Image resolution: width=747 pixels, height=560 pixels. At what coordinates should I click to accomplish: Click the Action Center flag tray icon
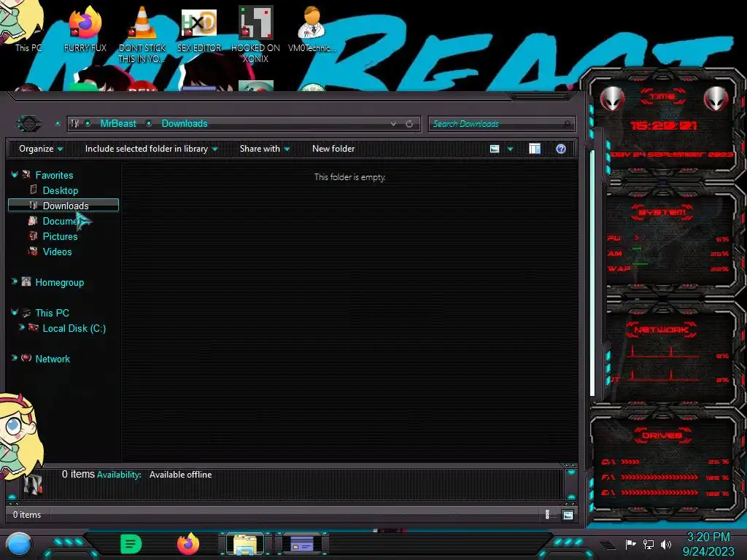pyautogui.click(x=630, y=544)
